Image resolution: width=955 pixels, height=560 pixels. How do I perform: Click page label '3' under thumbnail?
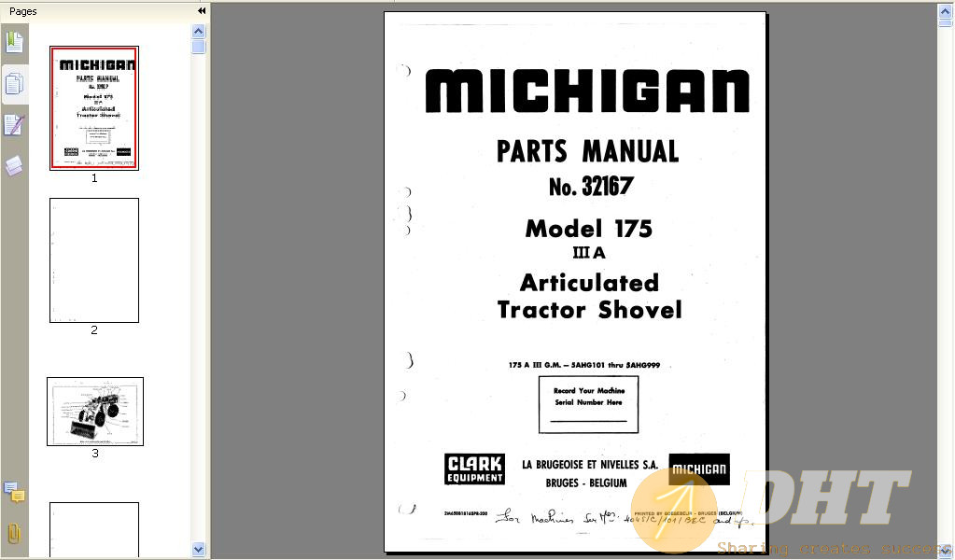click(95, 454)
